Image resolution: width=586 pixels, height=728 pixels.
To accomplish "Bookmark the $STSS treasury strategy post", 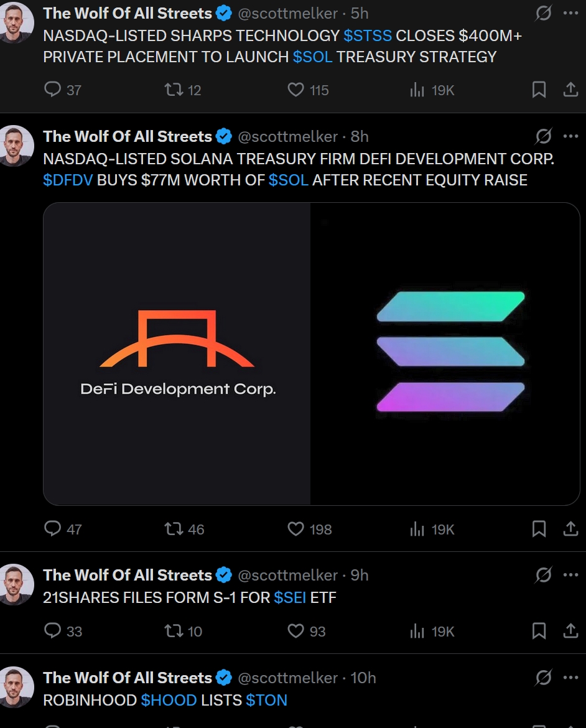I will click(539, 90).
